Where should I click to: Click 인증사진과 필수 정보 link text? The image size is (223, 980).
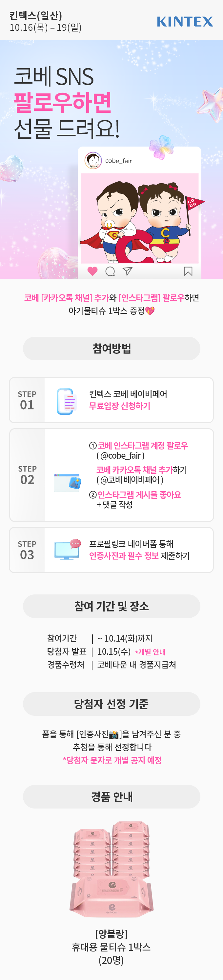tap(124, 556)
